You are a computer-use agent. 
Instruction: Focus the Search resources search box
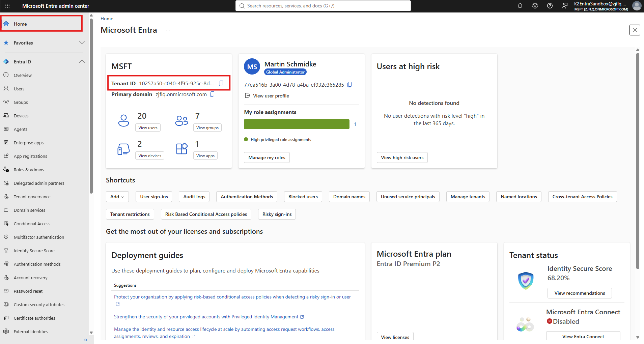click(323, 6)
